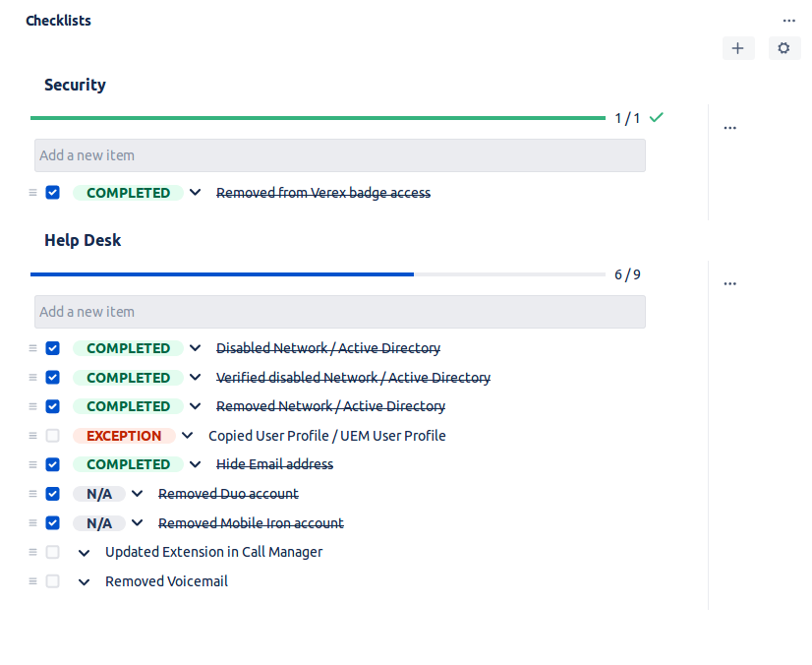Click the Add a new item field under Security
Image resolution: width=812 pixels, height=665 pixels.
(339, 155)
